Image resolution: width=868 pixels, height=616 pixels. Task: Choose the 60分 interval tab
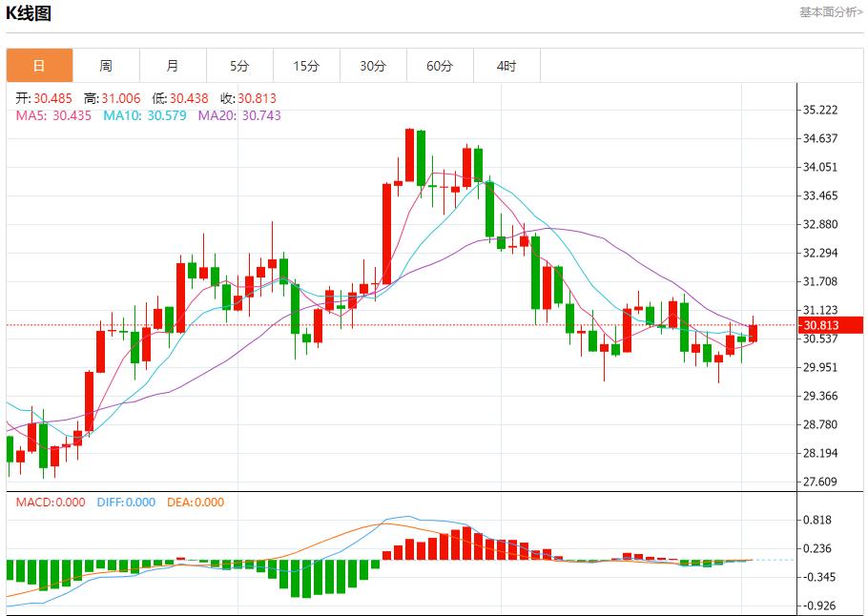(x=440, y=66)
